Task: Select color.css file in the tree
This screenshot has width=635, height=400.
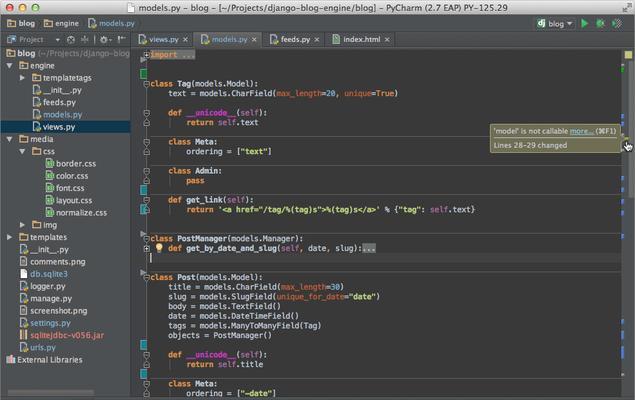Action: click(67, 176)
